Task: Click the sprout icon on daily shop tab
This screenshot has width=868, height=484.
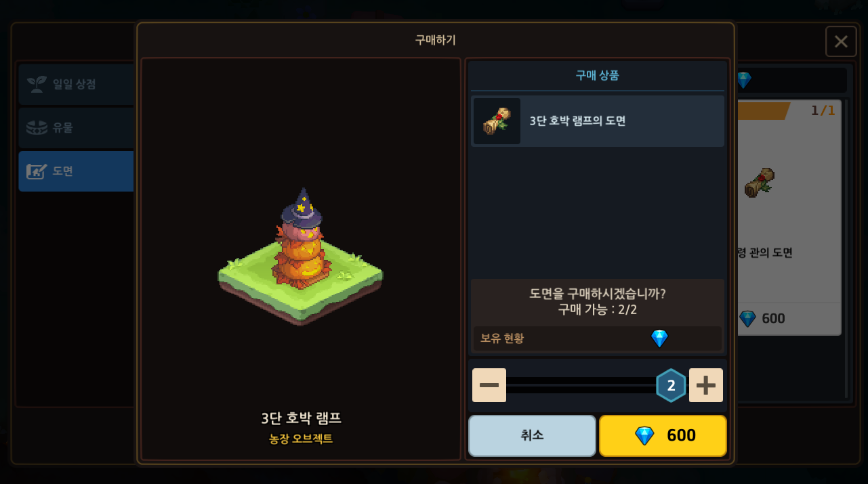Action: click(x=37, y=84)
